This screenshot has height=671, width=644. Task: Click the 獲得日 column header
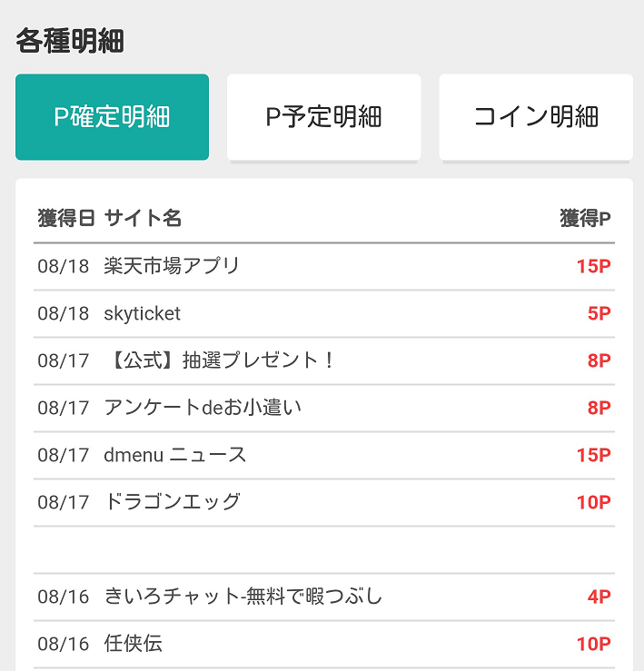point(66,218)
